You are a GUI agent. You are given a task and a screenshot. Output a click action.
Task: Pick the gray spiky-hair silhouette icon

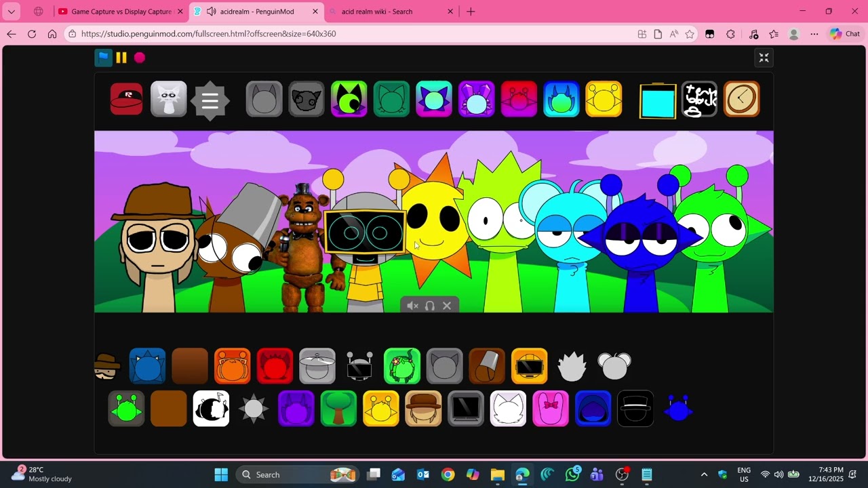click(x=572, y=366)
